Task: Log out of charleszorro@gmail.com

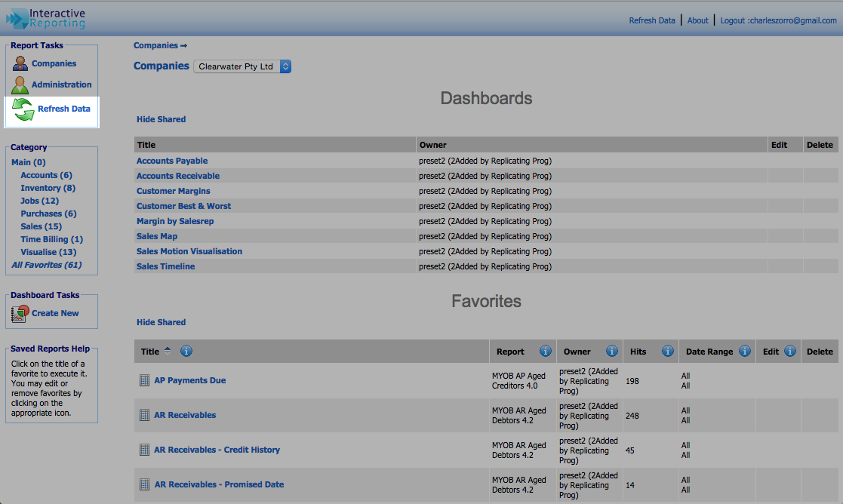Action: (778, 20)
